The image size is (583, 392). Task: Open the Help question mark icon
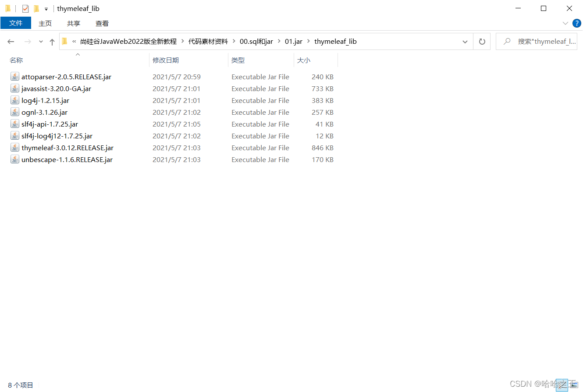pyautogui.click(x=576, y=23)
